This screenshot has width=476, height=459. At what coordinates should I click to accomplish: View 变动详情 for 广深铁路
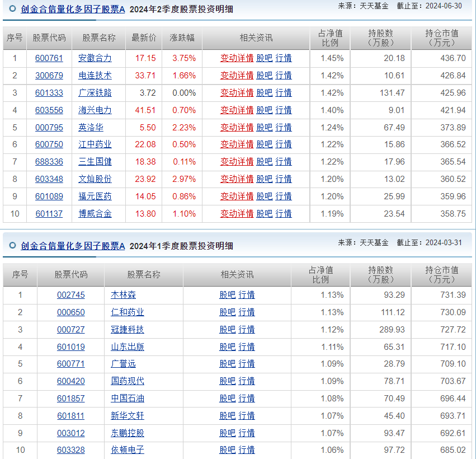(x=237, y=93)
